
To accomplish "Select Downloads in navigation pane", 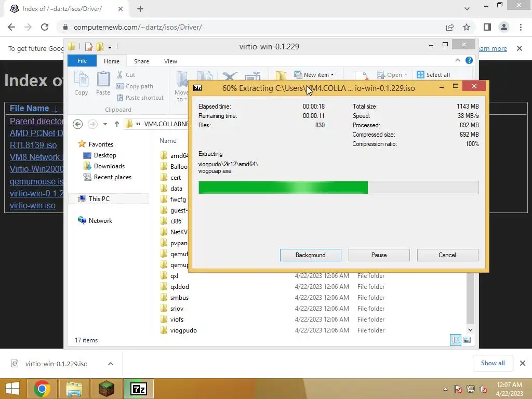I will (109, 166).
